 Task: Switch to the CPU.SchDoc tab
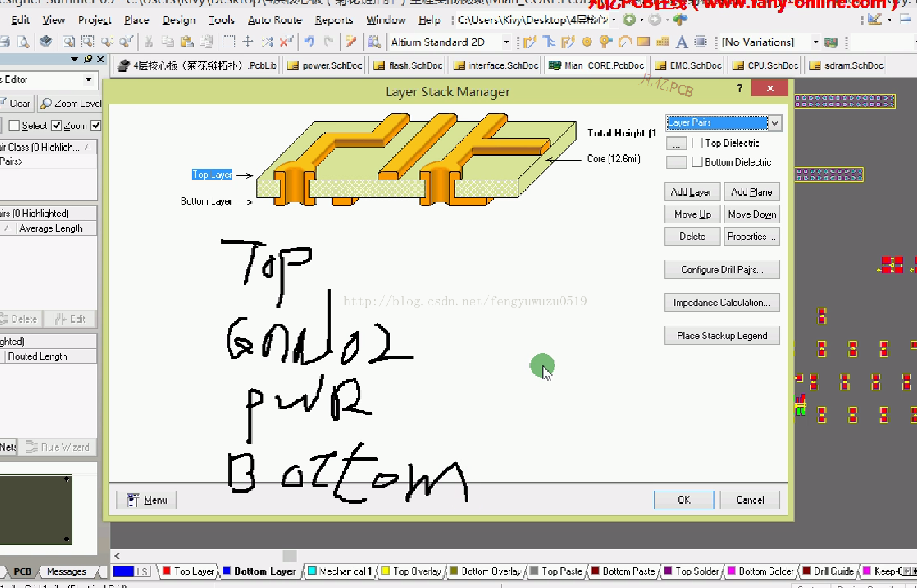[764, 66]
